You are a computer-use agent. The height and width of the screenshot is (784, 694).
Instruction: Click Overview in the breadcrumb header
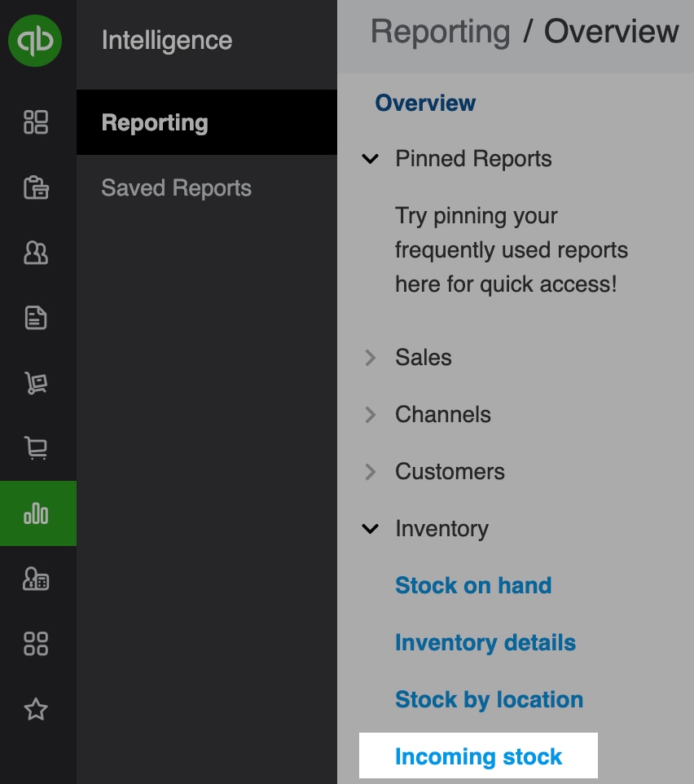[611, 31]
